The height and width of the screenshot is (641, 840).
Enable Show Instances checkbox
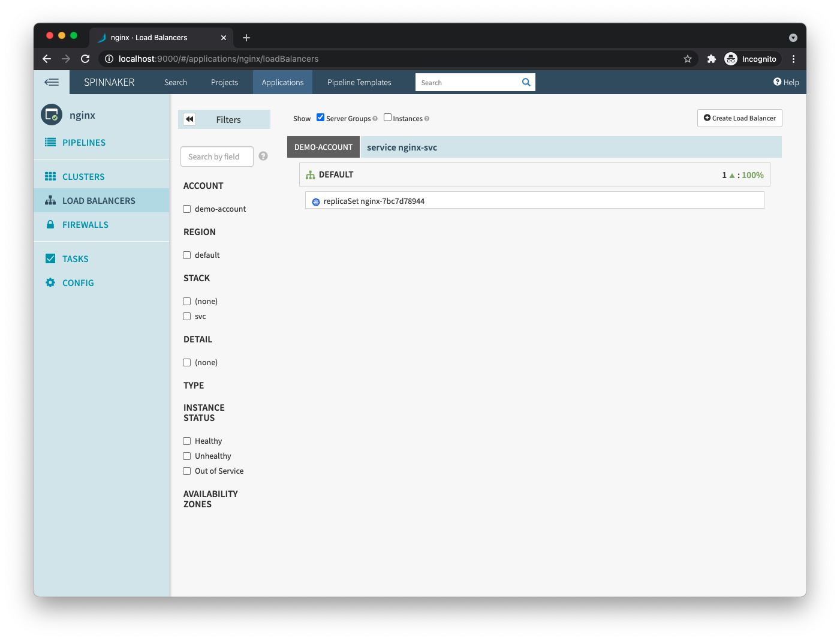coord(387,118)
